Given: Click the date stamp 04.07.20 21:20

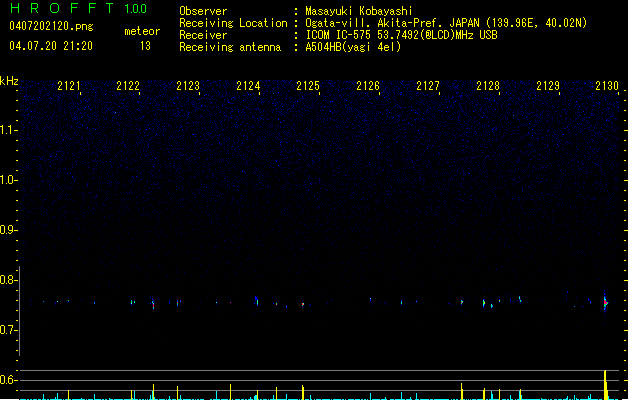Looking at the screenshot, I should pos(51,46).
